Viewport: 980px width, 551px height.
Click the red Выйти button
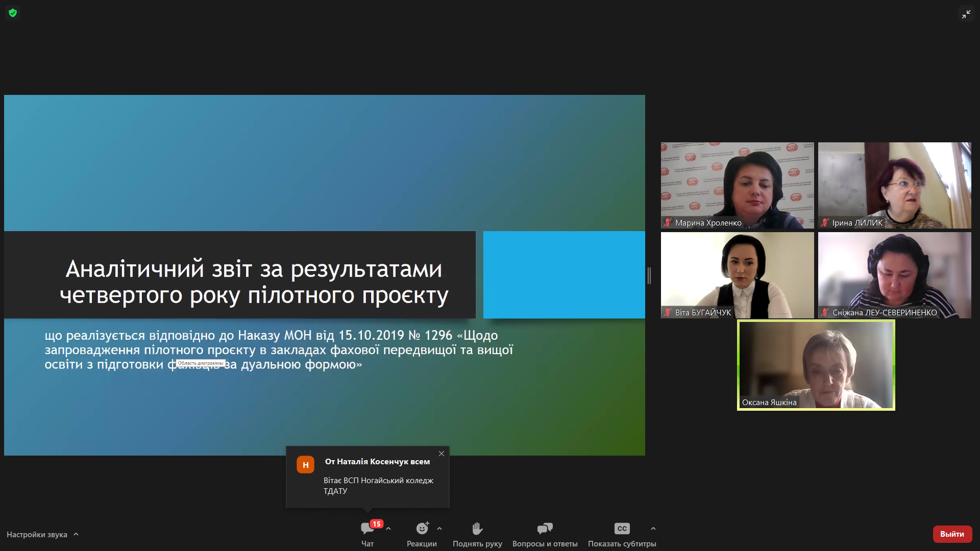tap(952, 534)
